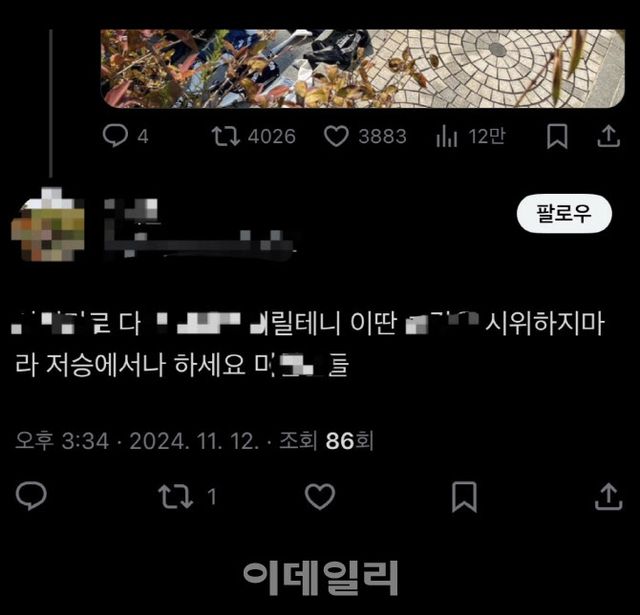Click the 3883 like count number
The image size is (640, 615).
tap(382, 136)
